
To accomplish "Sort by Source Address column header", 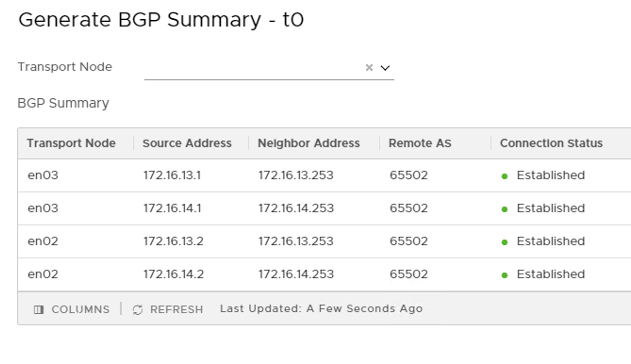I will tap(187, 143).
